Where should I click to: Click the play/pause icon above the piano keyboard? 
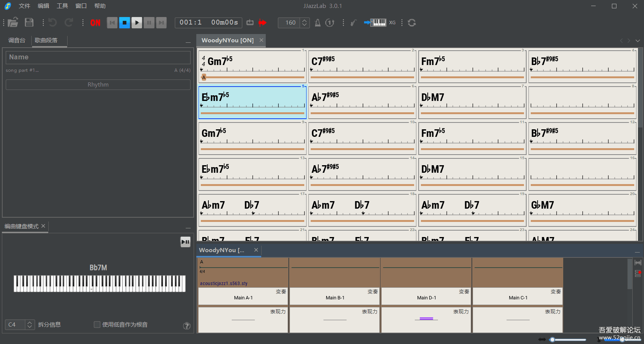tap(185, 242)
